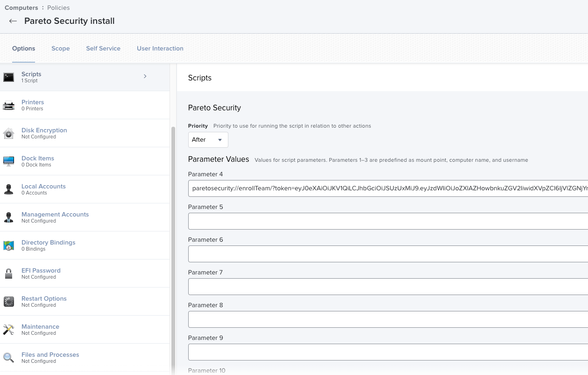588x375 pixels.
Task: Click the Disk Encryption vault icon
Action: 8,134
